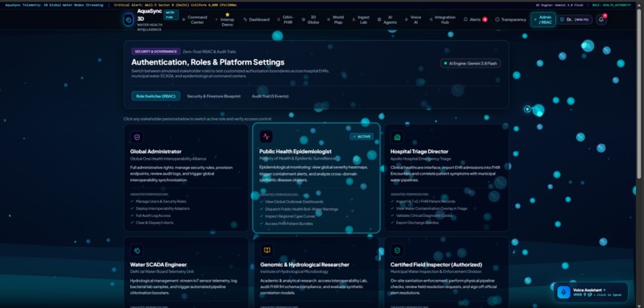
Task: Click the Critical Alert ticker message
Action: coord(175,6)
